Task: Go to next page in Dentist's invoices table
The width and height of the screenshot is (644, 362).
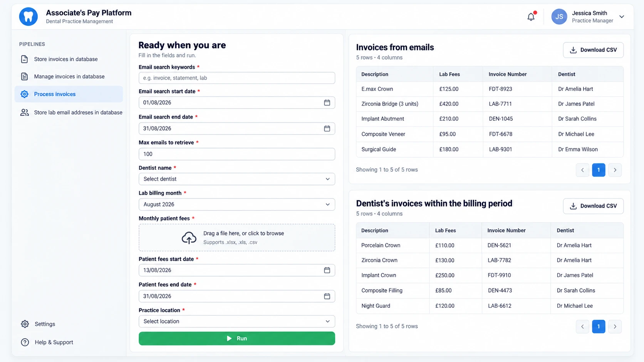Action: click(x=615, y=327)
